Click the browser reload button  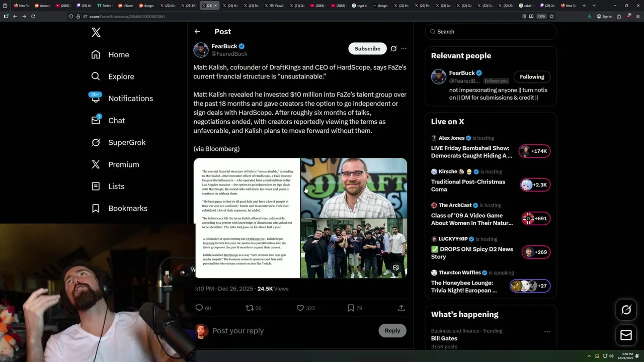coord(33,16)
